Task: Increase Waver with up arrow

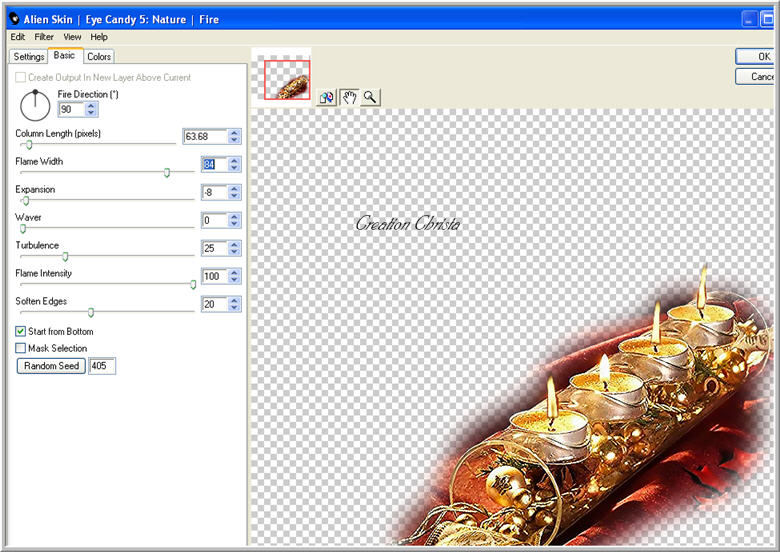Action: pos(234,216)
